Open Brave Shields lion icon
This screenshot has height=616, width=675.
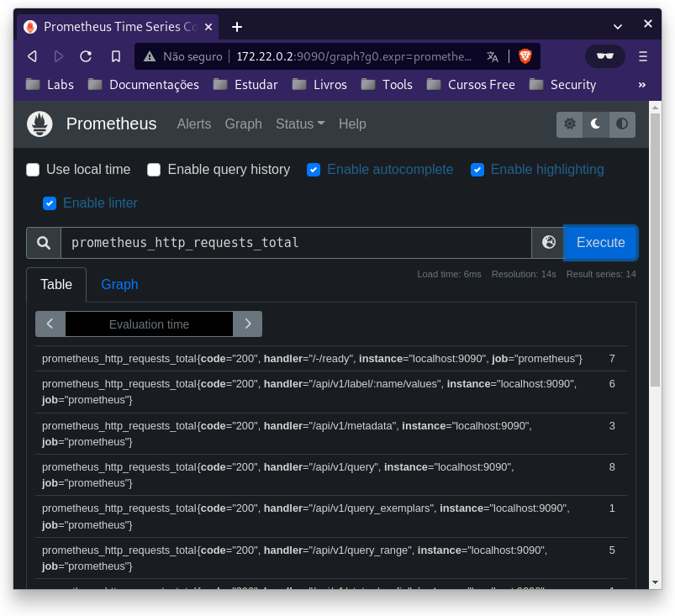click(x=525, y=56)
